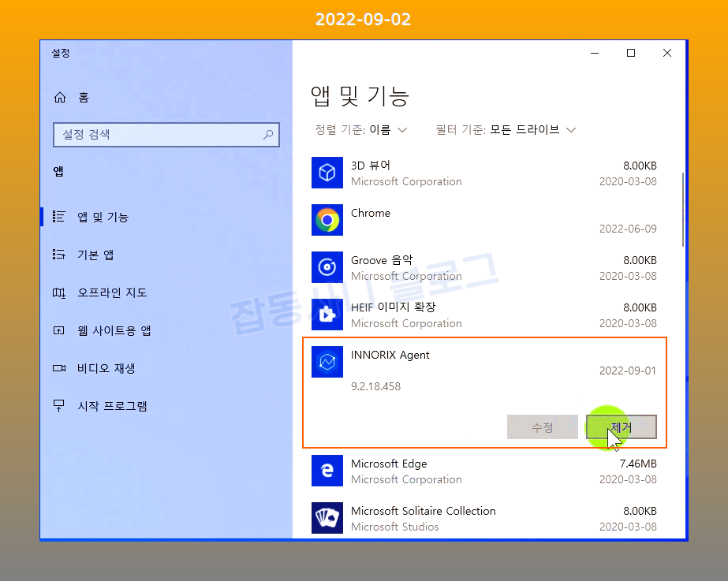Click the Offline maps (오프라인 지도) icon
The image size is (728, 581).
pyautogui.click(x=59, y=292)
